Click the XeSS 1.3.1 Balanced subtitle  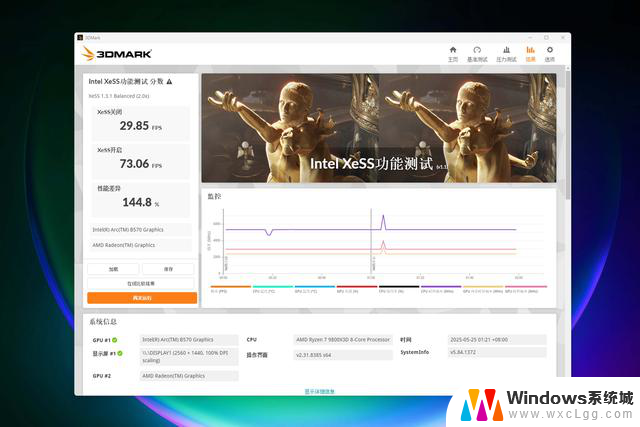point(119,96)
